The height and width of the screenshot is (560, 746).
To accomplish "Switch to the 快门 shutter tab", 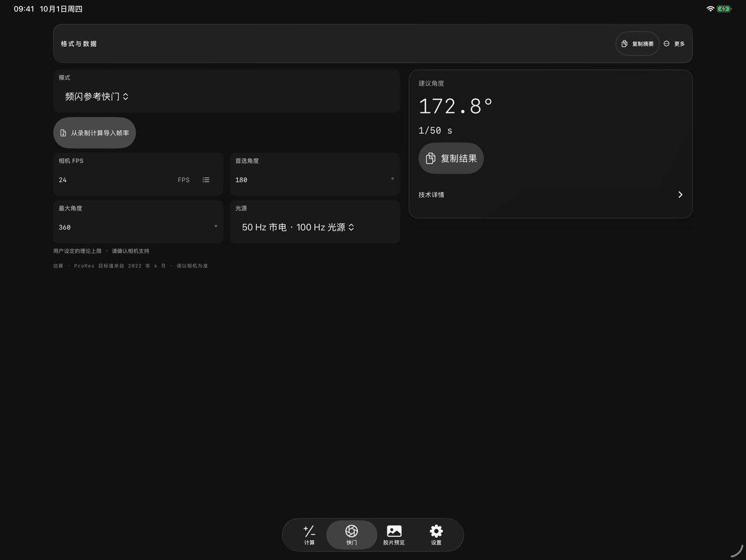I will [352, 535].
